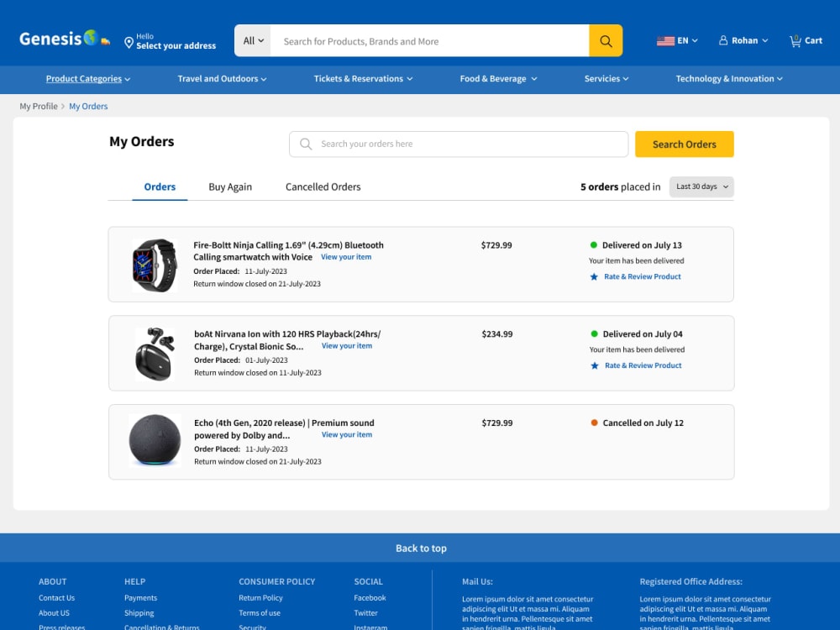Click boAt Nirvana Ion product title

pyautogui.click(x=287, y=340)
